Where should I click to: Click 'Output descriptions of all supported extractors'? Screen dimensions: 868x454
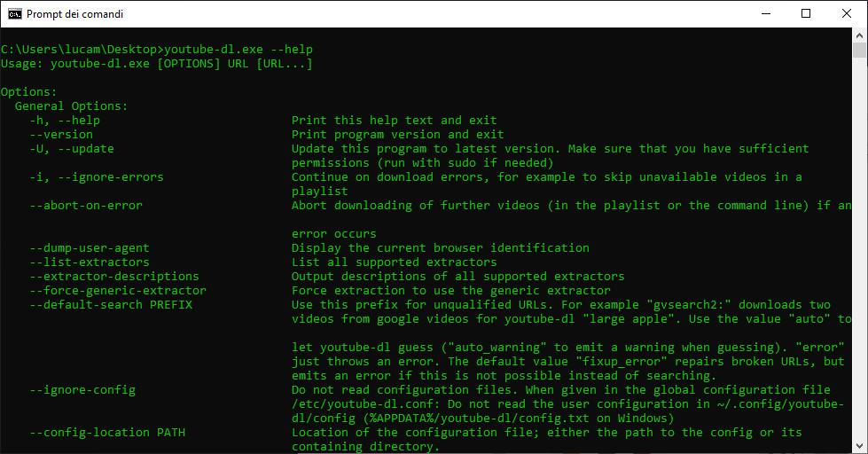point(457,277)
